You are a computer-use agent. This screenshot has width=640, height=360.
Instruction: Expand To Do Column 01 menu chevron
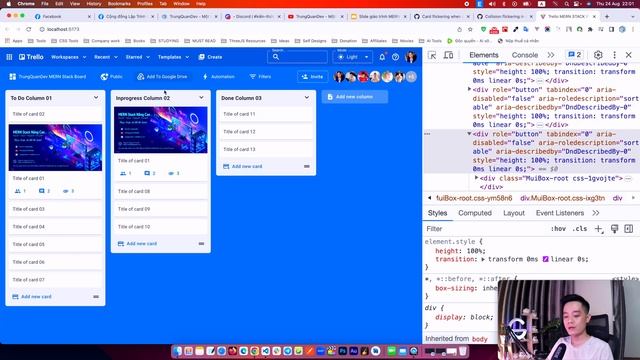(x=96, y=98)
